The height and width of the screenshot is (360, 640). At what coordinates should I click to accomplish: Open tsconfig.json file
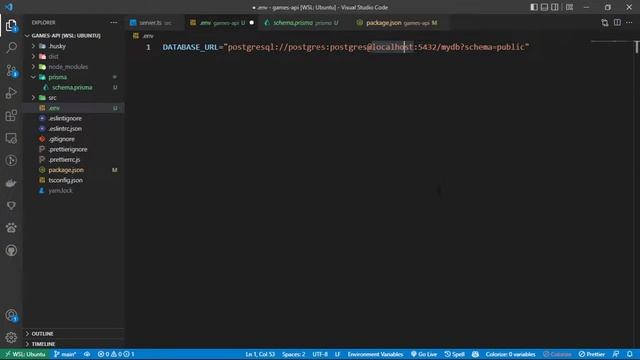pos(73,180)
